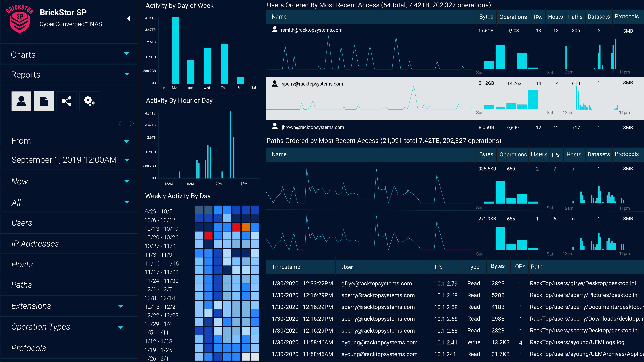Screen dimensions: 644x362
Task: Sort activity log by Timestamp header
Action: tap(286, 267)
